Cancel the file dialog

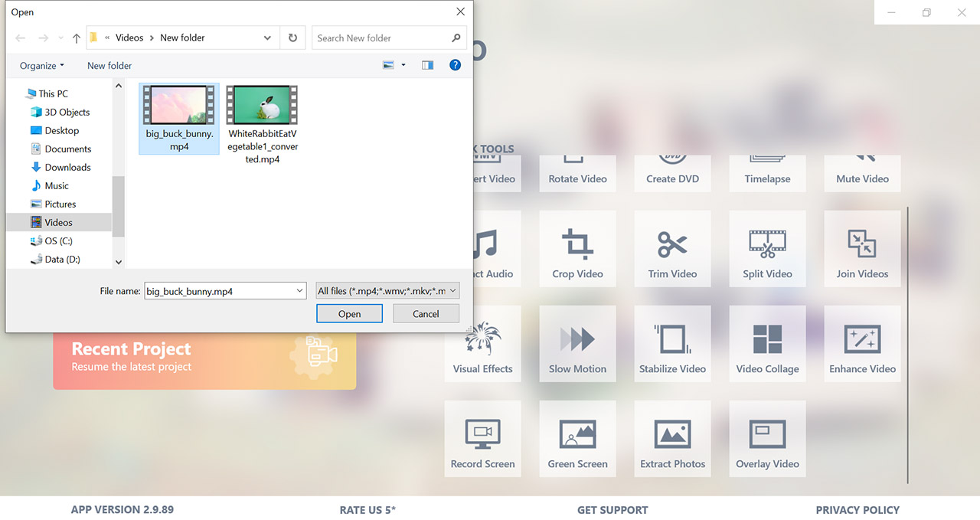click(426, 313)
